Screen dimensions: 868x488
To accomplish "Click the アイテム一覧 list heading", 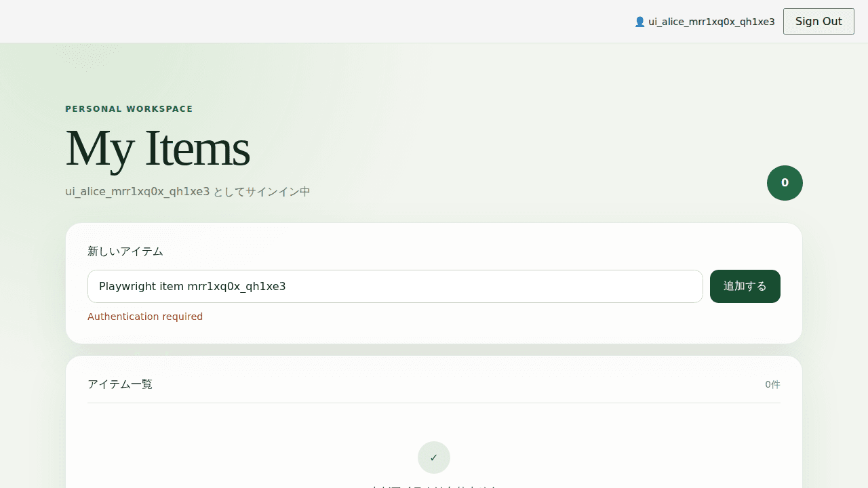I will pos(120,384).
